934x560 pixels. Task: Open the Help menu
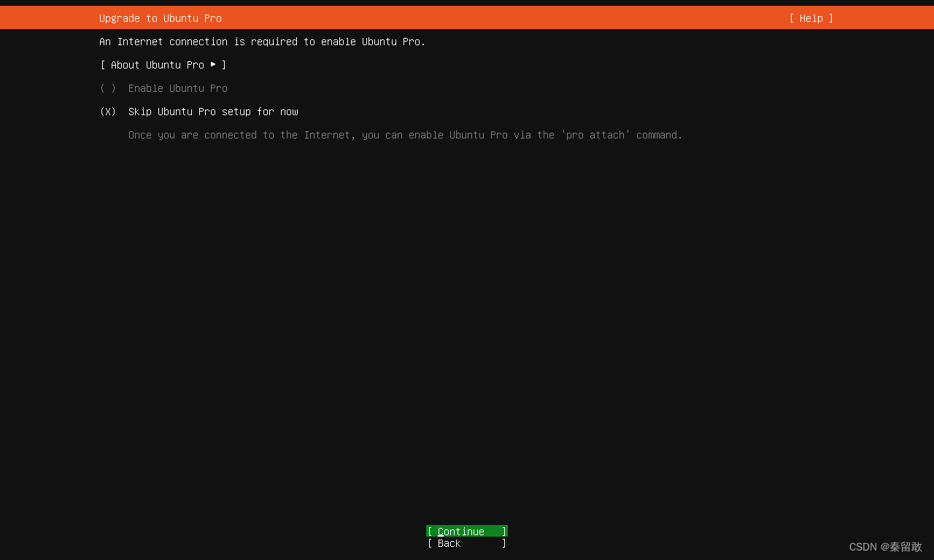point(811,18)
